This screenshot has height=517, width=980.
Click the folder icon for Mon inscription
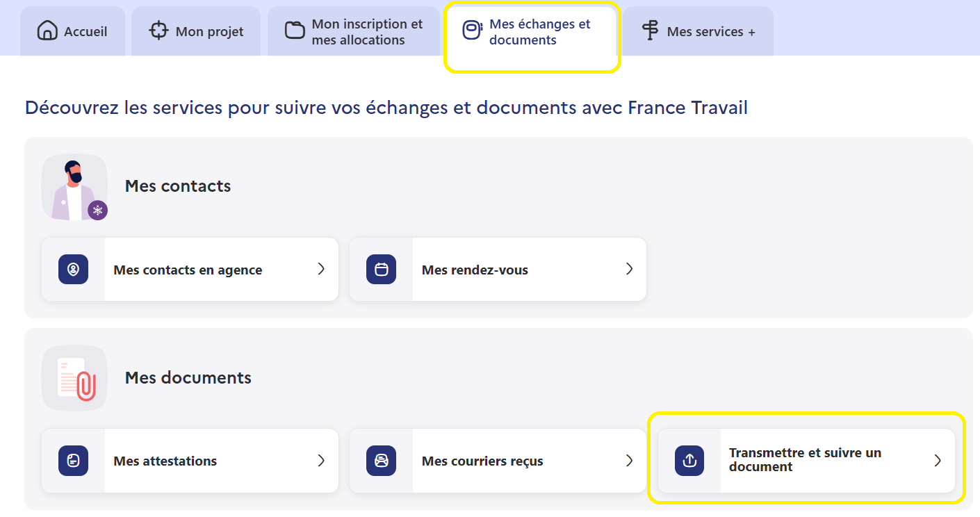pos(295,31)
